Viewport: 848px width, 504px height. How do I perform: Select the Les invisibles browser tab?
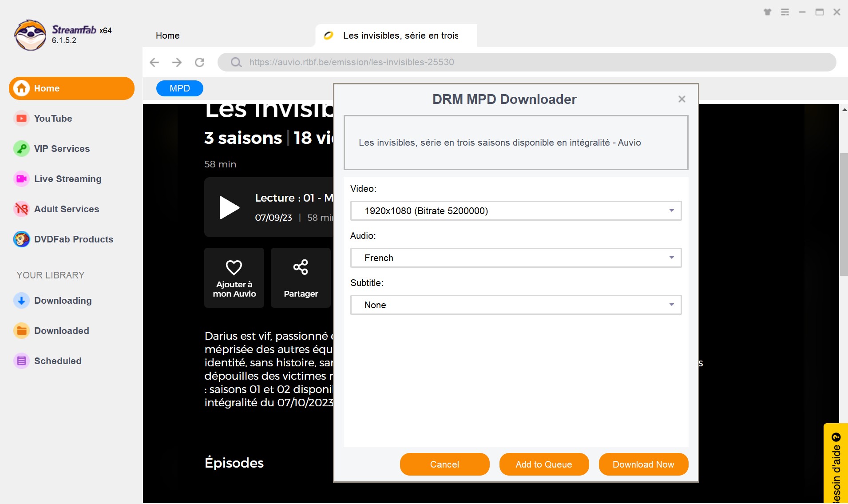click(396, 36)
